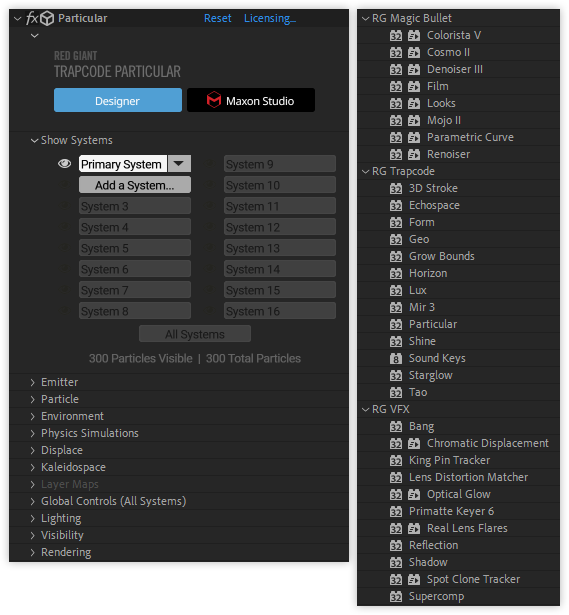Select Lens Distortion Matcher effect
Viewport: 569px width, 615px height.
(468, 477)
